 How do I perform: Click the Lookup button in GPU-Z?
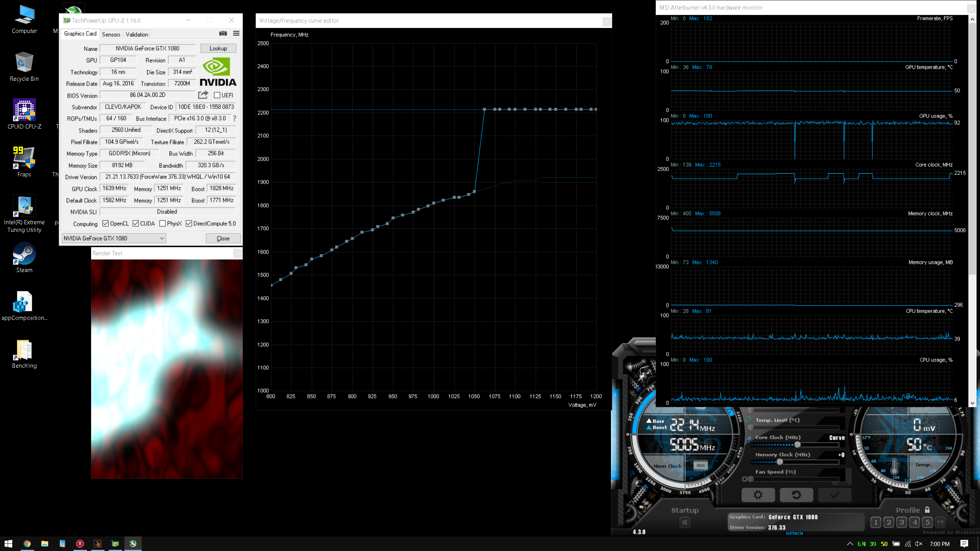218,48
